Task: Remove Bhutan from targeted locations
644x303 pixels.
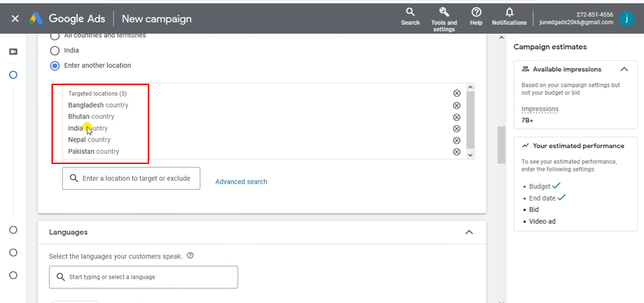Action: (457, 117)
